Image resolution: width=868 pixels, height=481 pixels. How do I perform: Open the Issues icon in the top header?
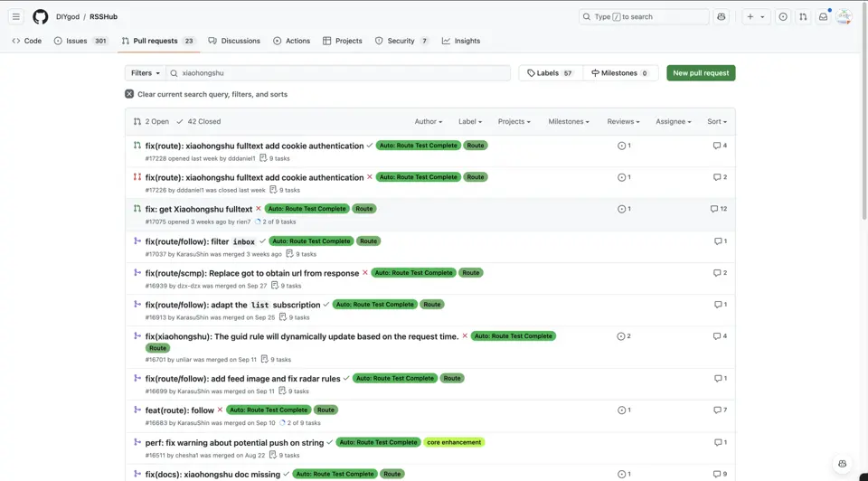coord(783,16)
